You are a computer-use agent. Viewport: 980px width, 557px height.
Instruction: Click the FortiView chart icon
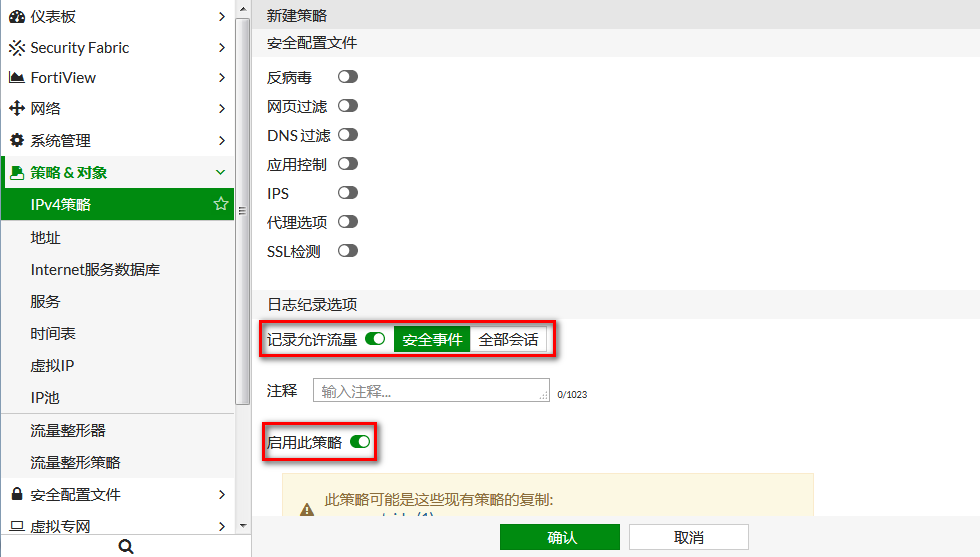pyautogui.click(x=17, y=78)
